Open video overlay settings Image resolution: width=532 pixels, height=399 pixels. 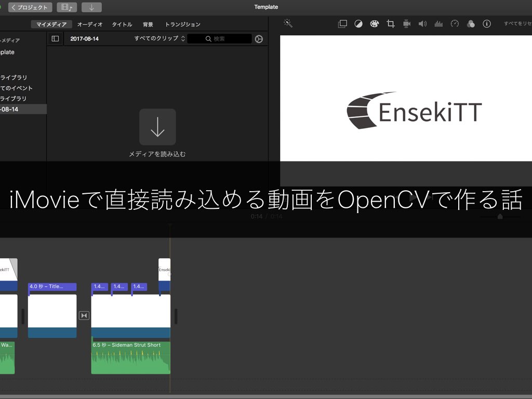[x=342, y=24]
